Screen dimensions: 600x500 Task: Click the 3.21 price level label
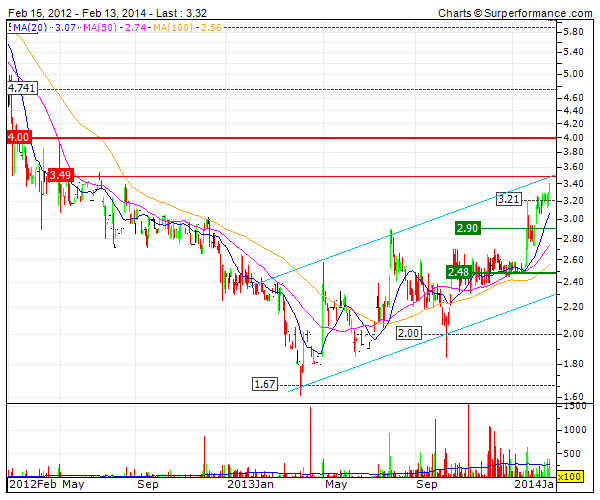(x=510, y=199)
